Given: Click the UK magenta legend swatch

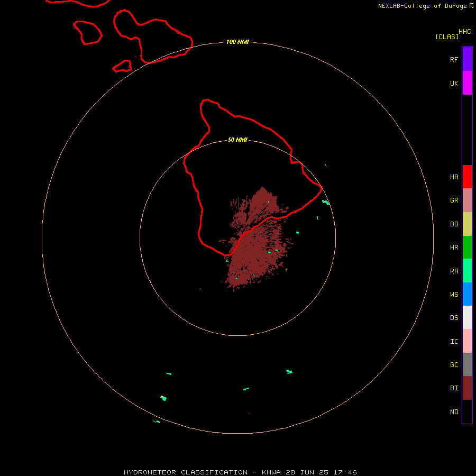Looking at the screenshot, I should coord(467,83).
